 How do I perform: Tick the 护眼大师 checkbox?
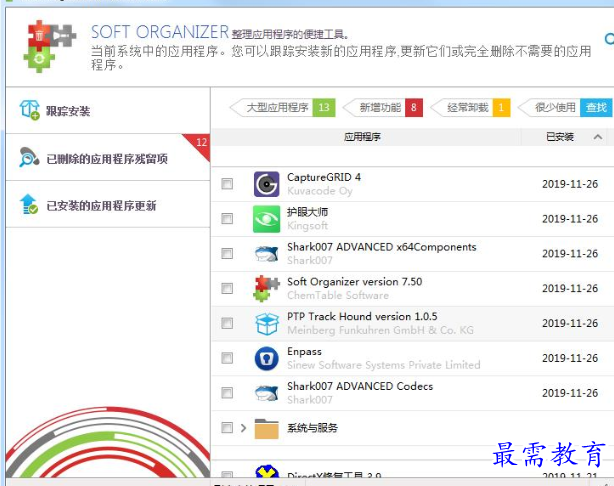click(227, 219)
